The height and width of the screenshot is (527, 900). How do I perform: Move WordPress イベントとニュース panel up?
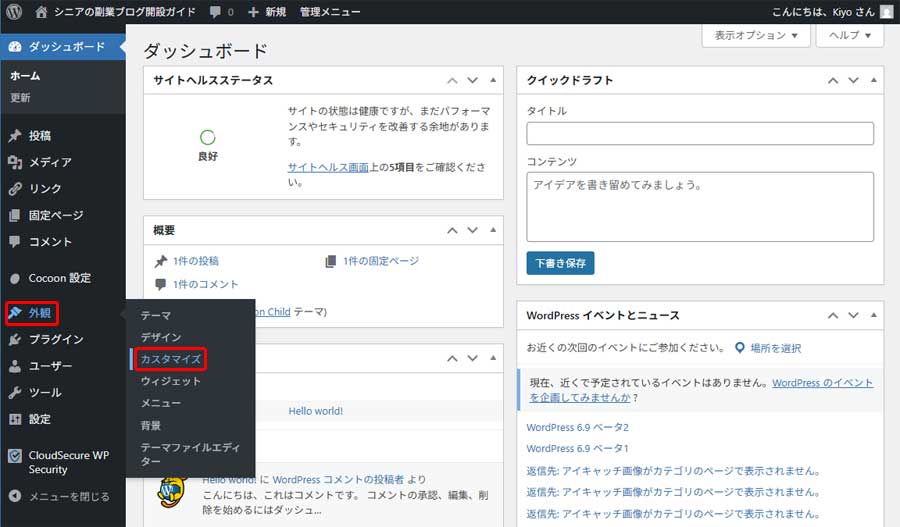pyautogui.click(x=833, y=315)
